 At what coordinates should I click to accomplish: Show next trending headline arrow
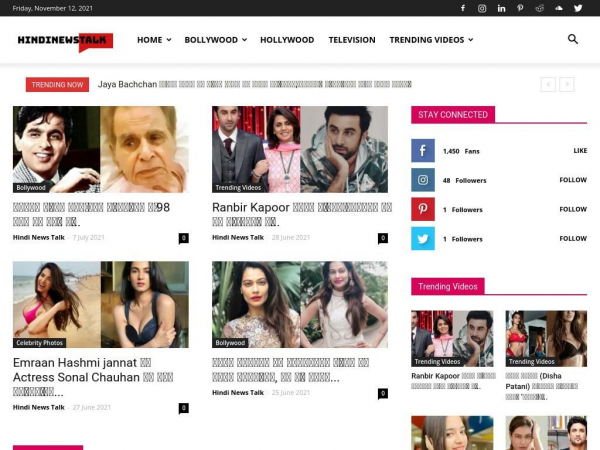[567, 84]
